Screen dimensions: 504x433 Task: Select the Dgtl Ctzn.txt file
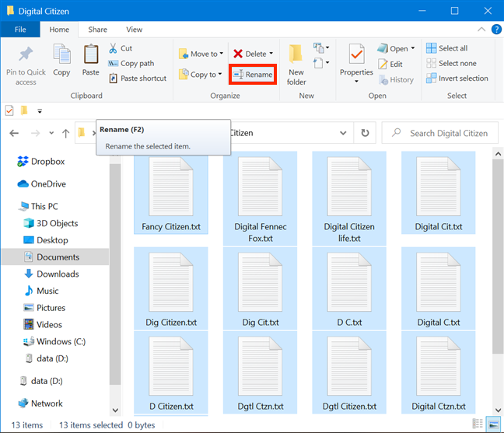[260, 372]
